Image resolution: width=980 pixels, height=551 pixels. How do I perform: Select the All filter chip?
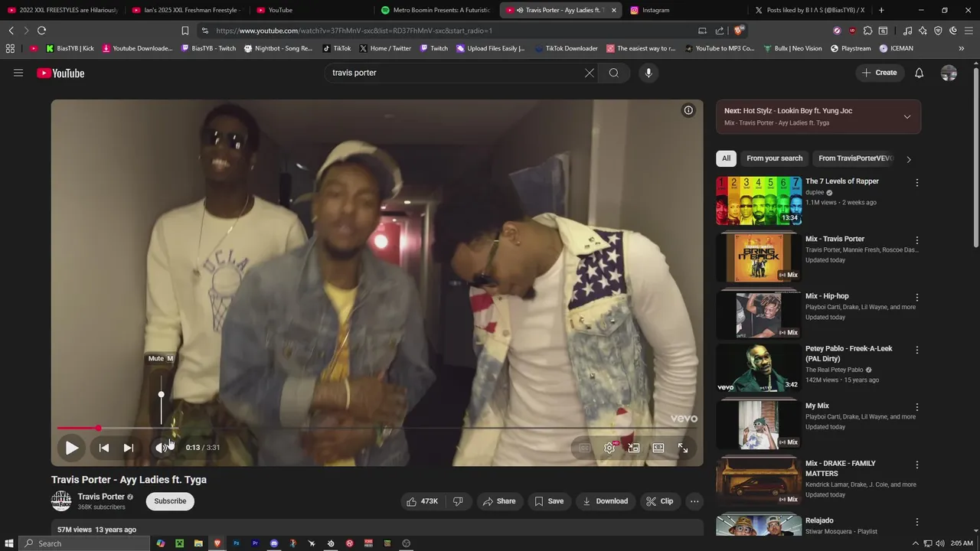point(726,158)
